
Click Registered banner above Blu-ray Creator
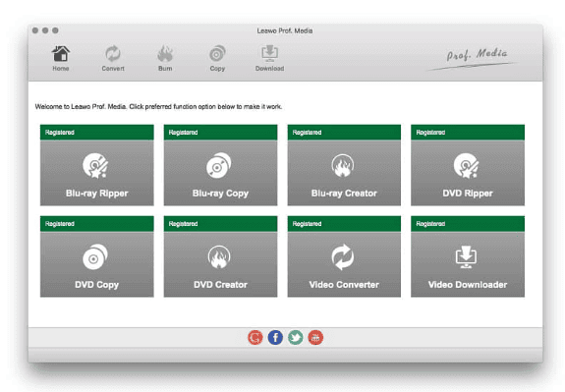pos(344,133)
